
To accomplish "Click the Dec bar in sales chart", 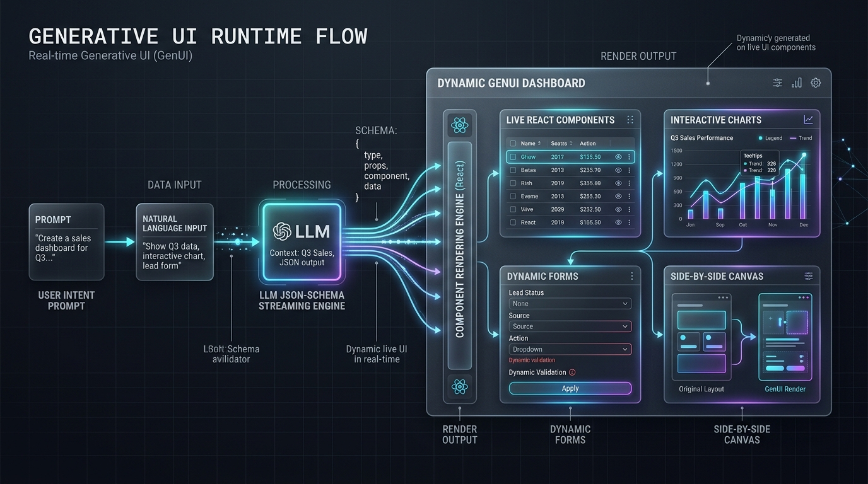I will (803, 196).
